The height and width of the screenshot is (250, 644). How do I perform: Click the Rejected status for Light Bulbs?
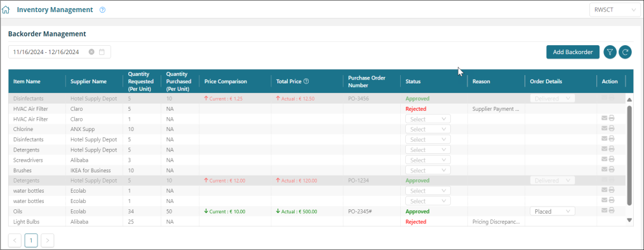(415, 221)
